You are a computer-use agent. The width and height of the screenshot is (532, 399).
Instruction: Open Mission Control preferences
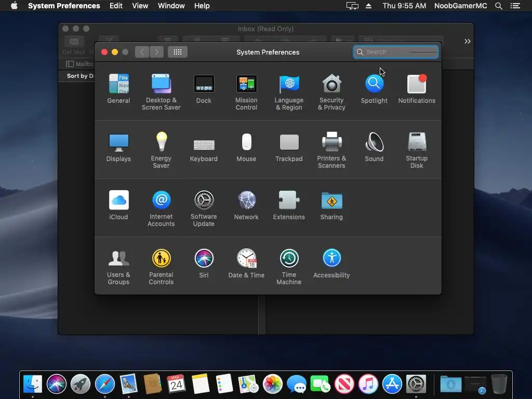pyautogui.click(x=246, y=92)
